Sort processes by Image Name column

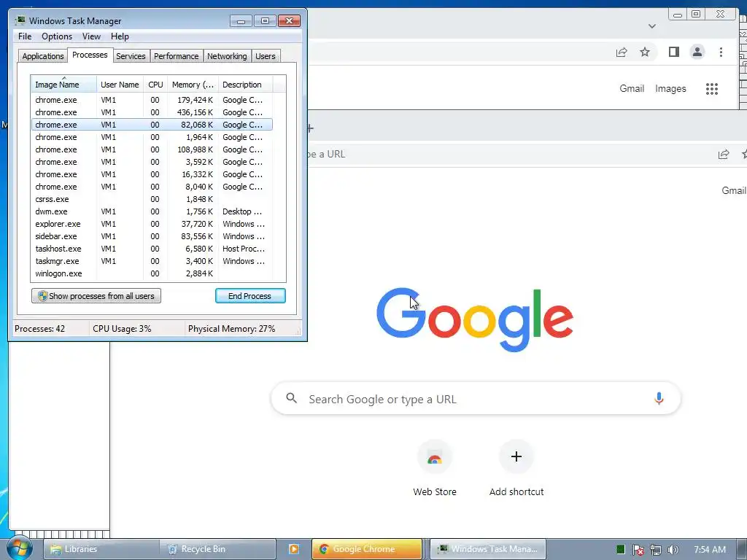tap(63, 85)
